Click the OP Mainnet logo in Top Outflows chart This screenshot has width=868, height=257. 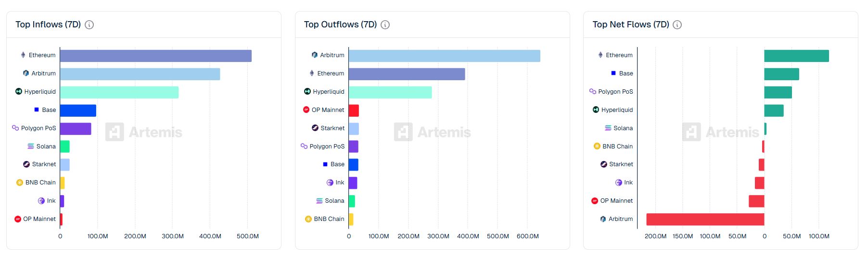306,110
